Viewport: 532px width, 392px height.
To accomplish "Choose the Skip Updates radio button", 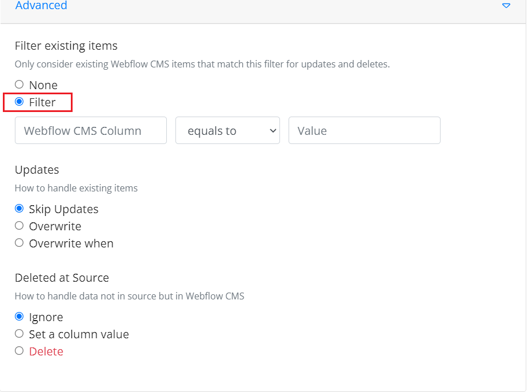I will coord(19,209).
